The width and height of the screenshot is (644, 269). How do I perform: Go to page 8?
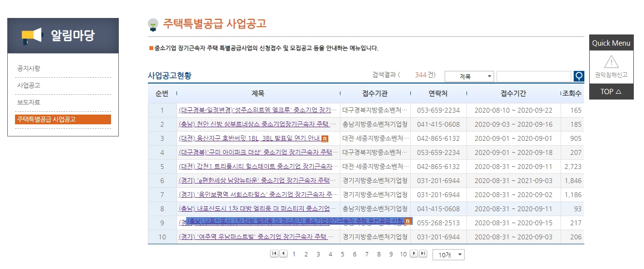[379, 254]
